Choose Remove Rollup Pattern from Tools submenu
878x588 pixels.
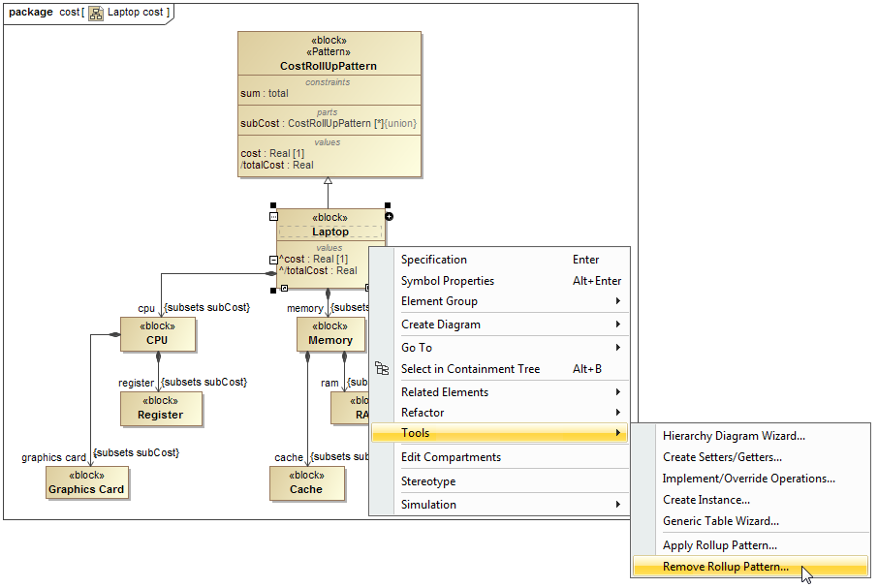725,567
